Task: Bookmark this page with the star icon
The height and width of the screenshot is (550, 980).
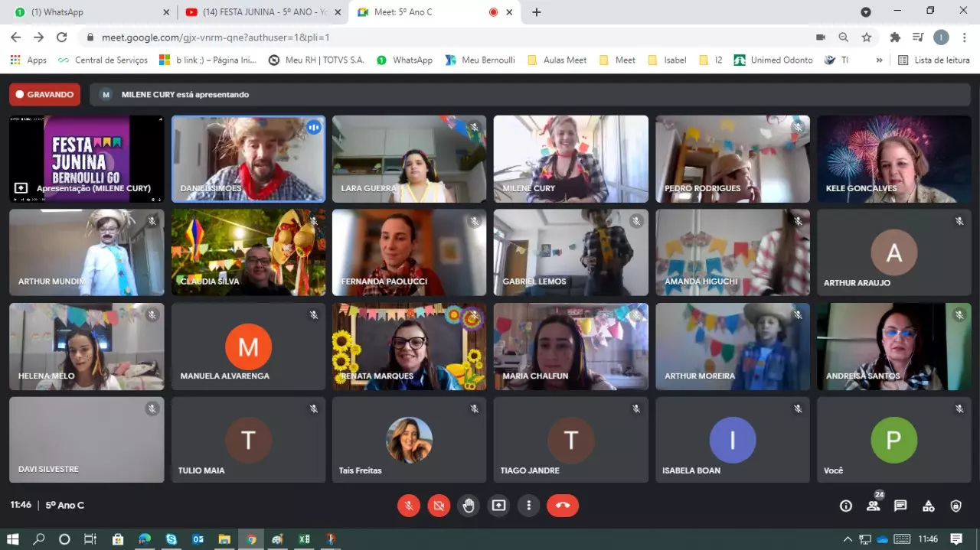Action: pyautogui.click(x=867, y=37)
